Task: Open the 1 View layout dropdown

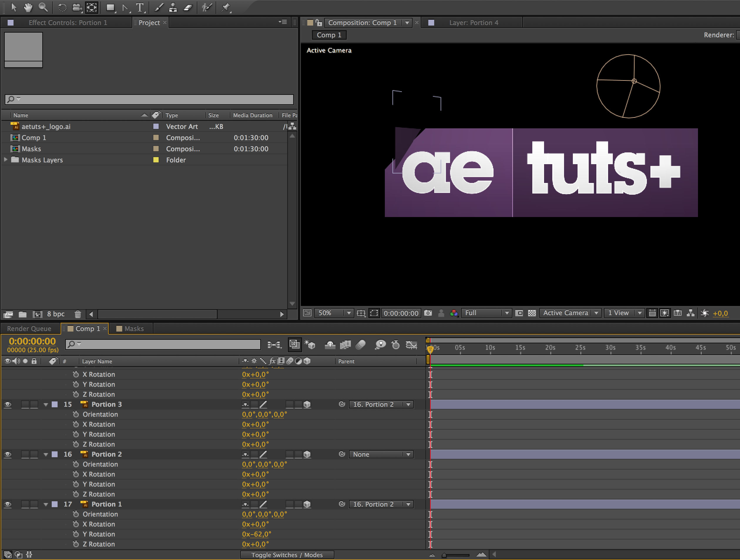Action: click(x=624, y=313)
